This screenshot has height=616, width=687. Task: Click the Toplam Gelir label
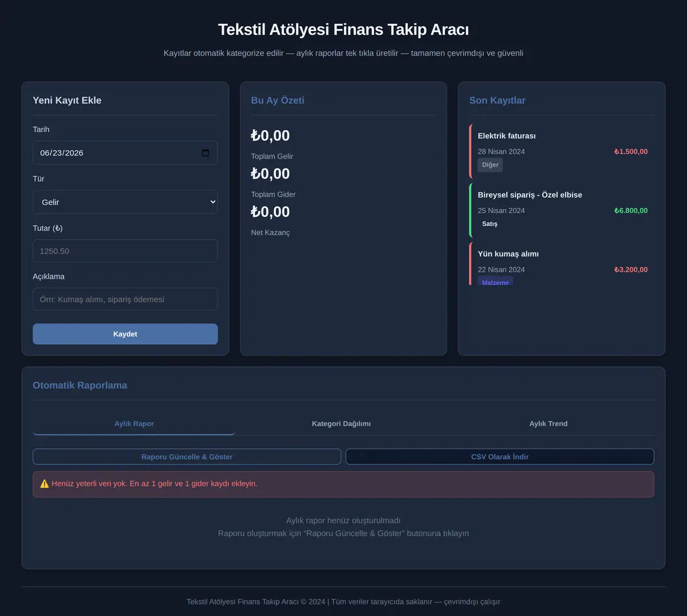[272, 156]
